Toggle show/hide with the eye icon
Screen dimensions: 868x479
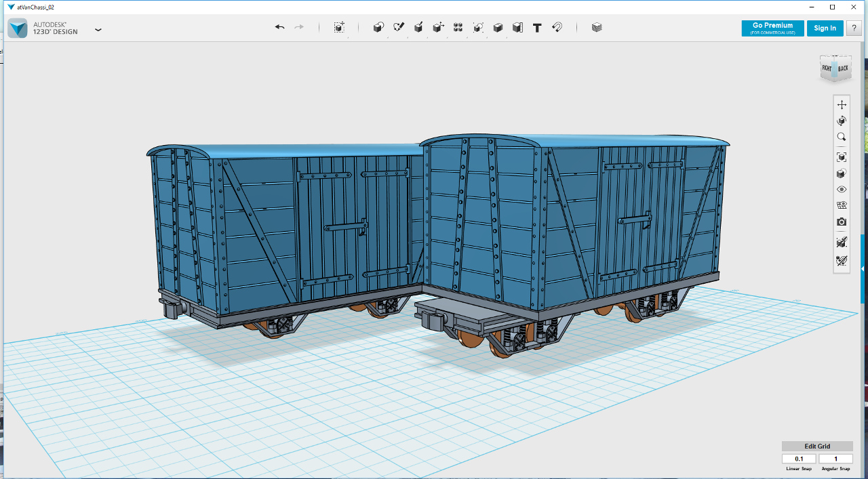click(842, 190)
